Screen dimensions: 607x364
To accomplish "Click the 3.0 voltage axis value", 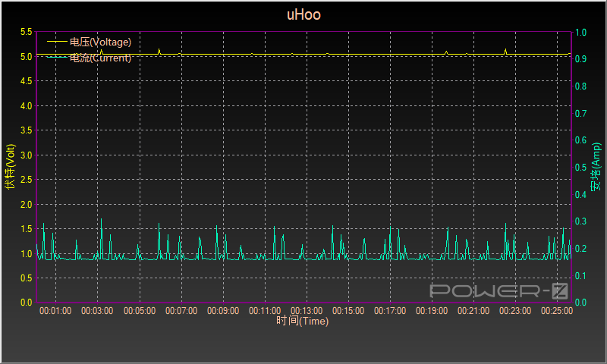I will tap(27, 155).
